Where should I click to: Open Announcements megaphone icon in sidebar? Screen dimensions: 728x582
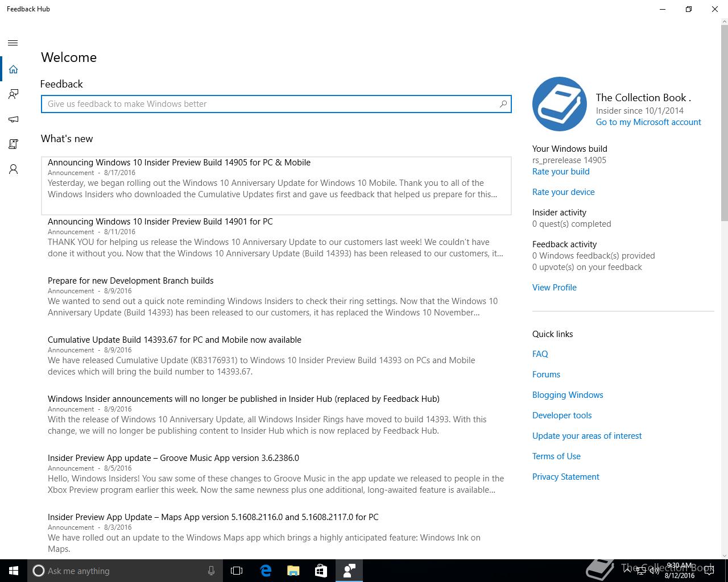pyautogui.click(x=13, y=119)
